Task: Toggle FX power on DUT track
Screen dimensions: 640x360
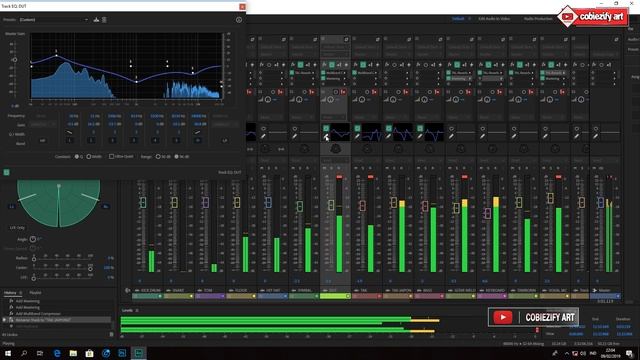Action: 332,64
